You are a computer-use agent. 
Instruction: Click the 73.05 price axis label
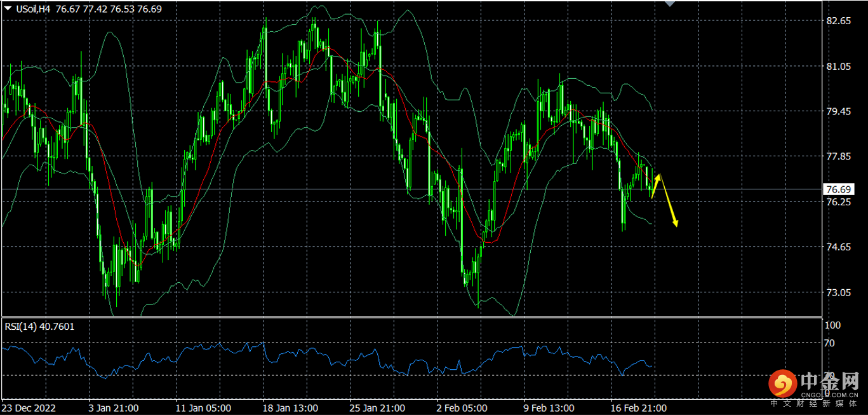pyautogui.click(x=838, y=292)
